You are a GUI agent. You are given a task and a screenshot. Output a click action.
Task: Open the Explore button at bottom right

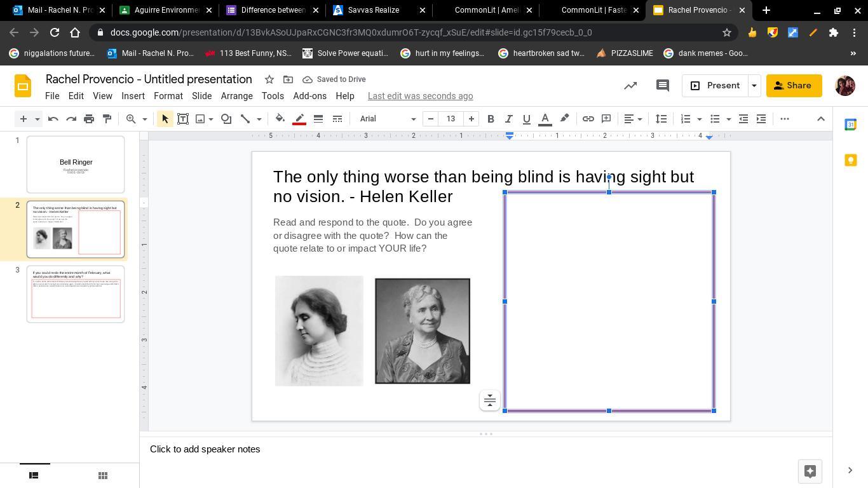click(x=810, y=471)
